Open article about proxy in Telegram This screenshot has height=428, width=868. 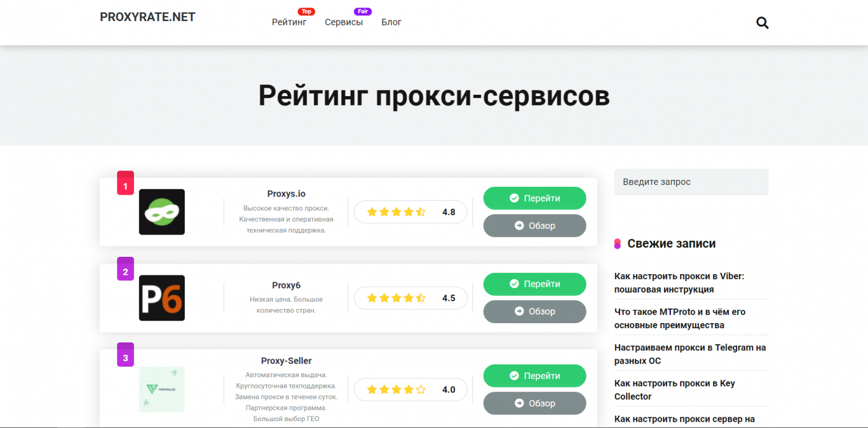point(690,354)
